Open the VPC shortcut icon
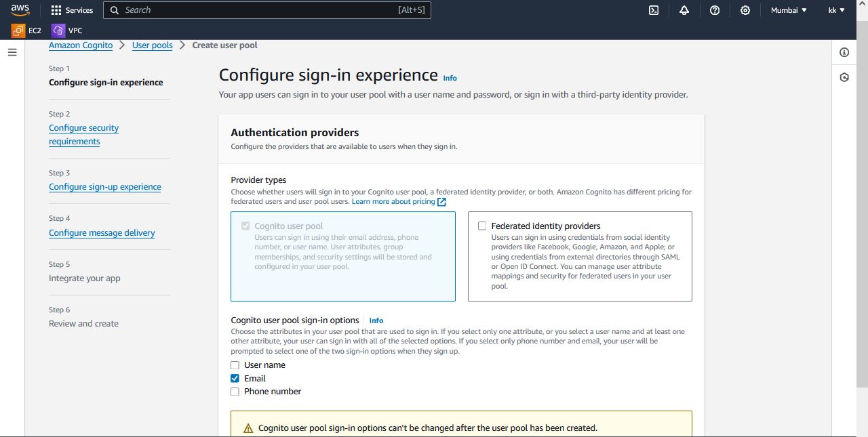This screenshot has height=437, width=868. click(x=58, y=30)
